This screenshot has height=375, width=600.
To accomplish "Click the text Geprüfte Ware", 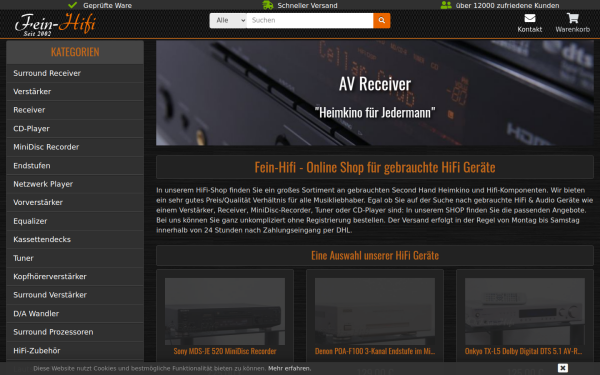I will pos(108,5).
